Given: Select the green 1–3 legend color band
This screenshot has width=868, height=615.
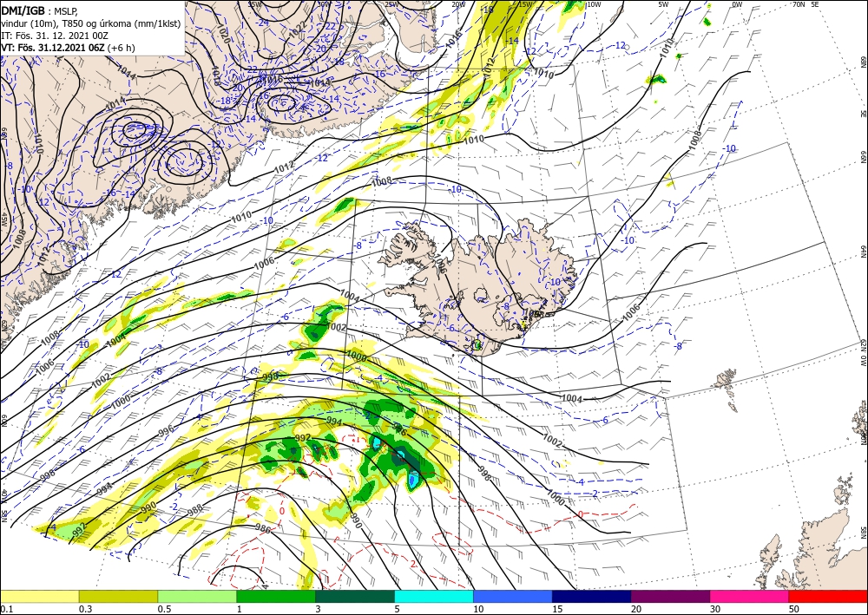Looking at the screenshot, I should tap(276, 596).
